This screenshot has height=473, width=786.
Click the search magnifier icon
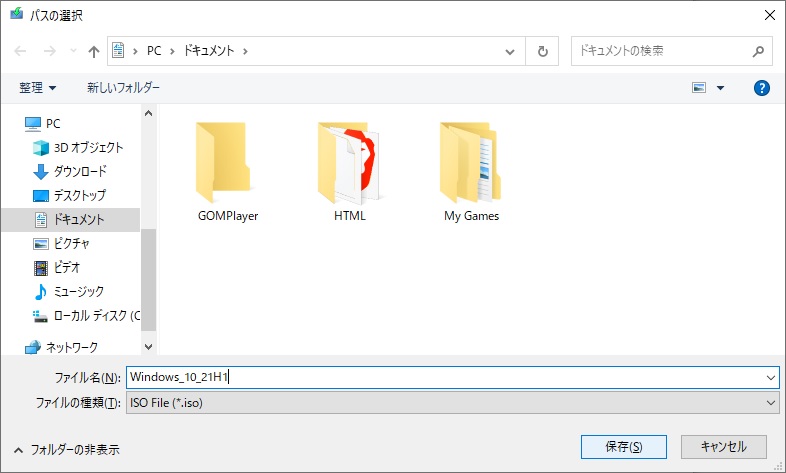(x=758, y=51)
